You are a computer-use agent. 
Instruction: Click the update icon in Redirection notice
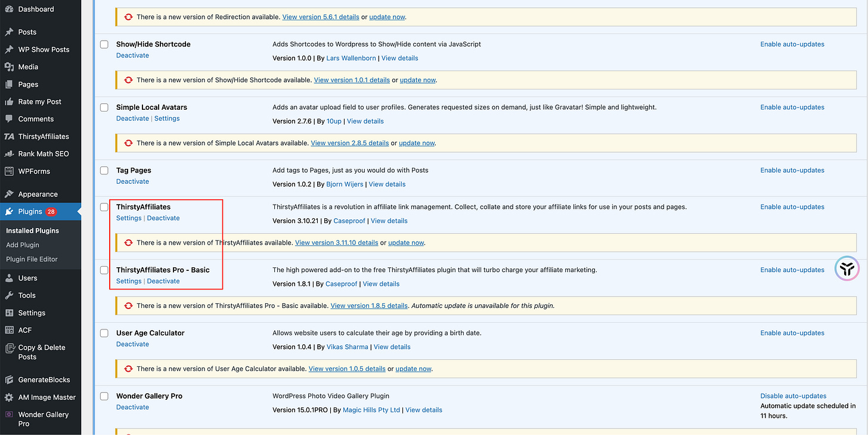[x=128, y=17]
